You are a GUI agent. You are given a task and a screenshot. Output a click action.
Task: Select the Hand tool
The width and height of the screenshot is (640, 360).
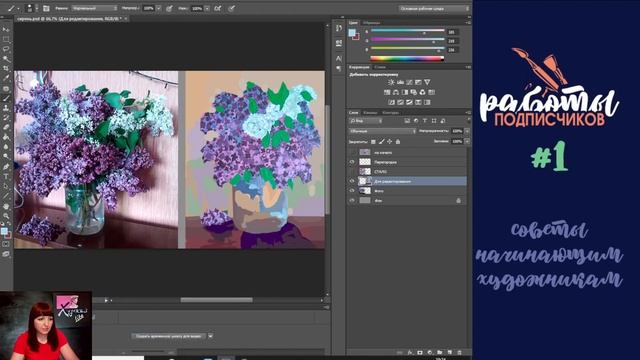(6, 206)
